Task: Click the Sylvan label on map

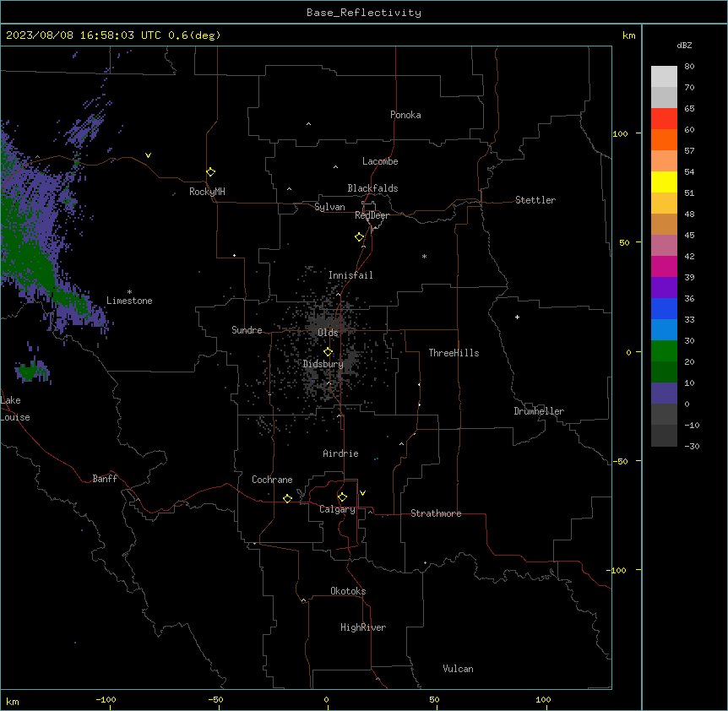Action: coord(329,207)
